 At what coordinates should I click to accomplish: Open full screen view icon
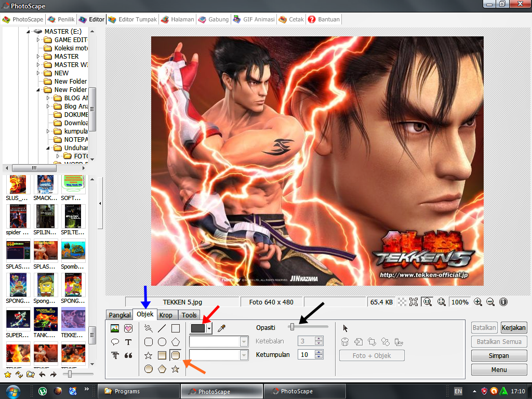click(x=414, y=302)
